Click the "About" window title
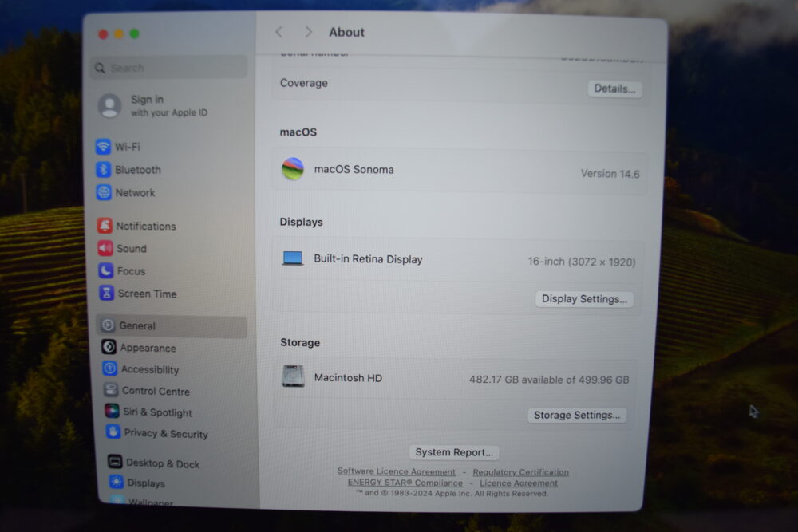 (346, 32)
